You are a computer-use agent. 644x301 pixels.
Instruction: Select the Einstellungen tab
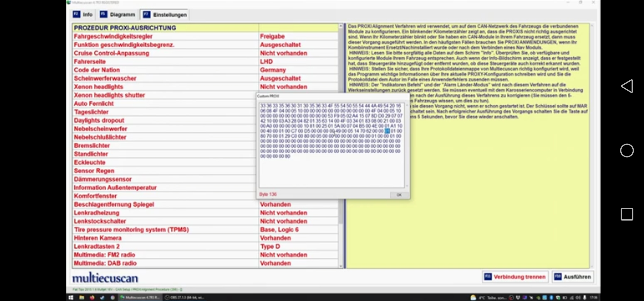(x=165, y=15)
